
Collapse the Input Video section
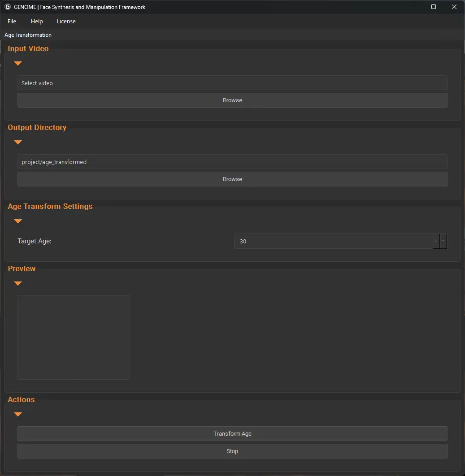click(x=18, y=63)
